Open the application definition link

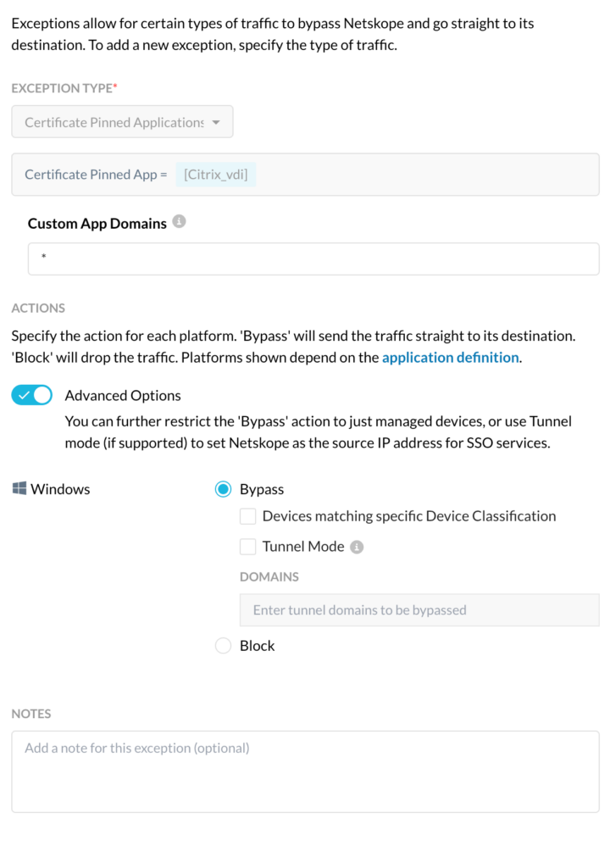click(450, 357)
